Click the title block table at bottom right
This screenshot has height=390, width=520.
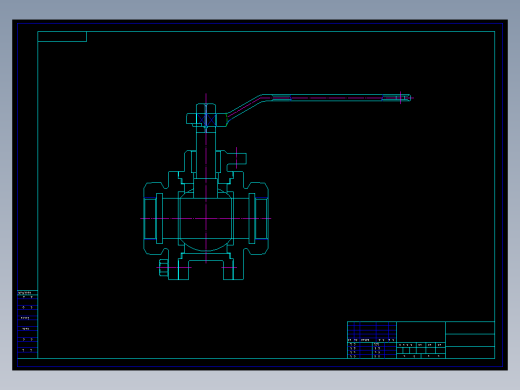(421, 340)
